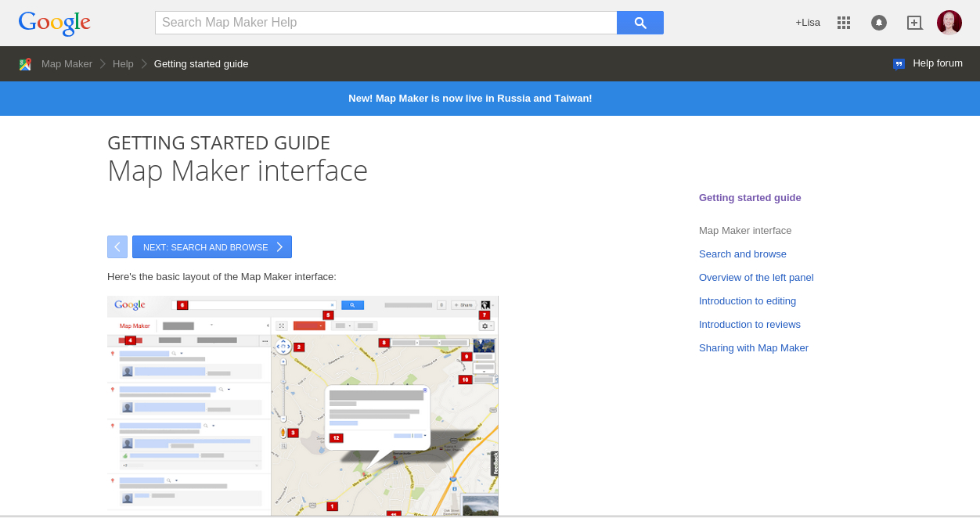This screenshot has width=980, height=518.
Task: Open Getting started guide sidebar heading
Action: point(750,198)
